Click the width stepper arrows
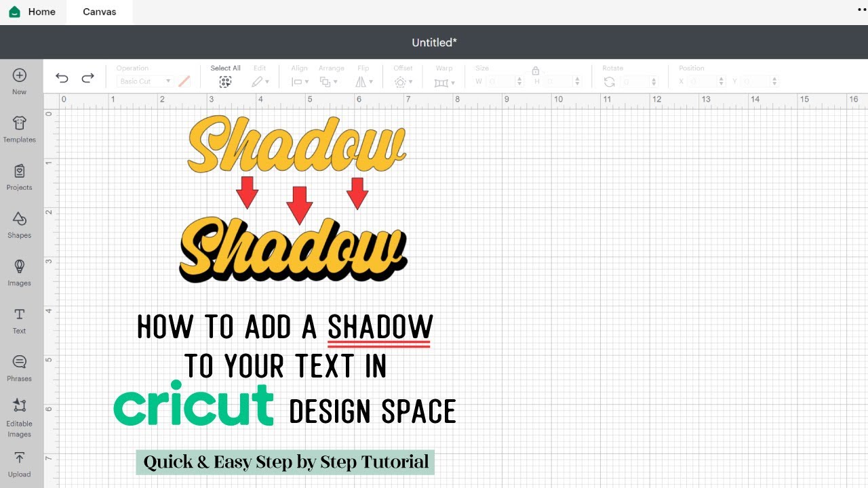Screen dimensions: 868x488 [x=520, y=81]
